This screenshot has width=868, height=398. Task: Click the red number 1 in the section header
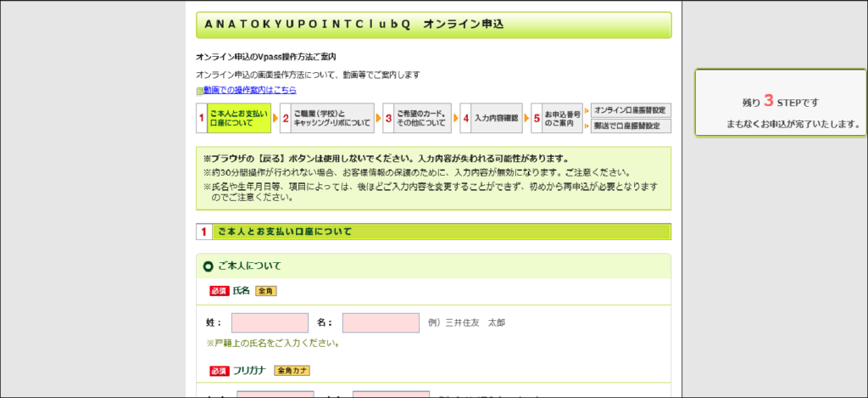point(203,232)
